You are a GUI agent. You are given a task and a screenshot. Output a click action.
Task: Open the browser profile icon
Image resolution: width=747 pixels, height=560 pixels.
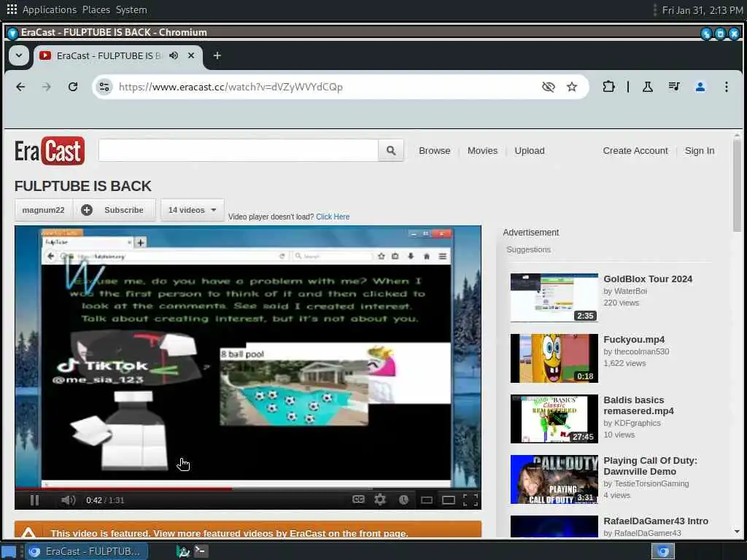pyautogui.click(x=700, y=87)
